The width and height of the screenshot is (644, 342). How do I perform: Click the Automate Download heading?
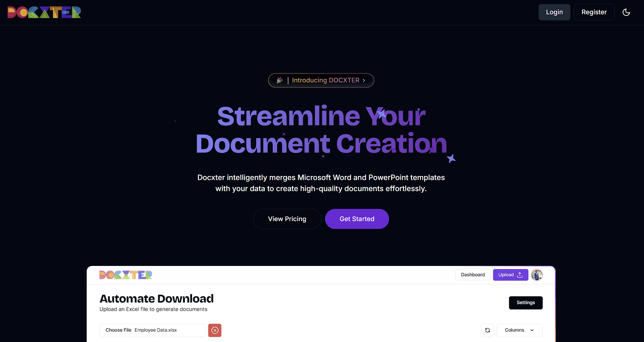tap(157, 299)
